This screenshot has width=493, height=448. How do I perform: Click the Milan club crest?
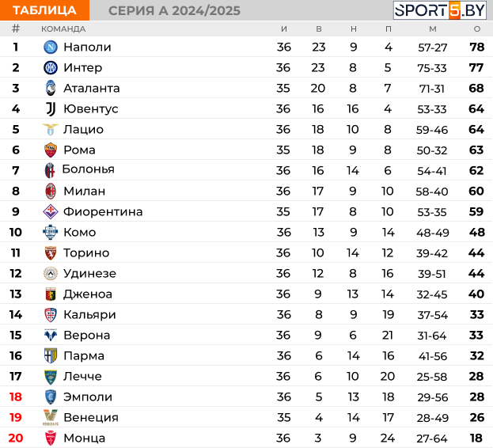(x=51, y=191)
